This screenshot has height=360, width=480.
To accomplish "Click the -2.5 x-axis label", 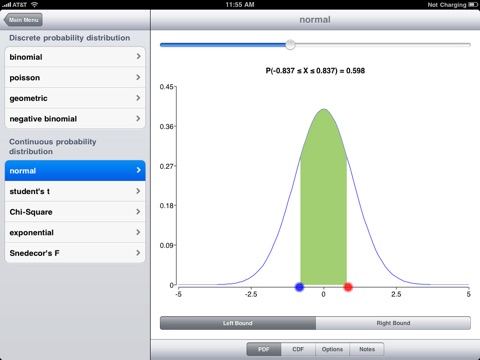I will coord(251,294).
